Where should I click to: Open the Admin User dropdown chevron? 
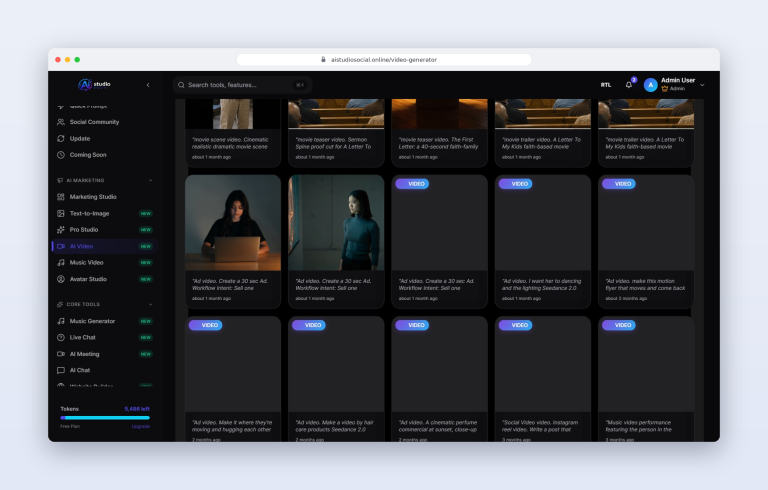pos(702,85)
